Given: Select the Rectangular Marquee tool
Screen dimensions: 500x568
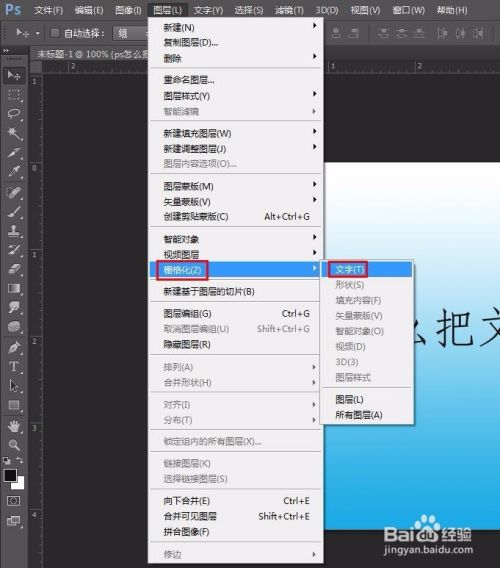Looking at the screenshot, I should coord(14,94).
